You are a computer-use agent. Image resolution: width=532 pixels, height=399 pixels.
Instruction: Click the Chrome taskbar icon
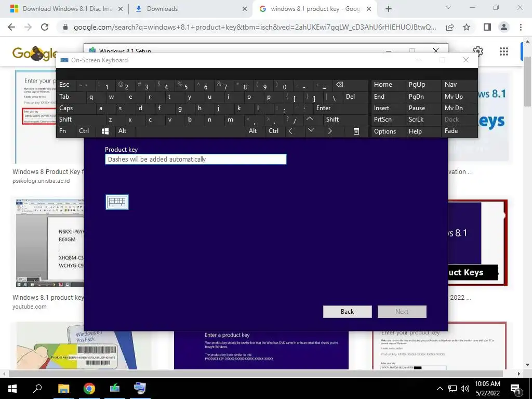89,389
